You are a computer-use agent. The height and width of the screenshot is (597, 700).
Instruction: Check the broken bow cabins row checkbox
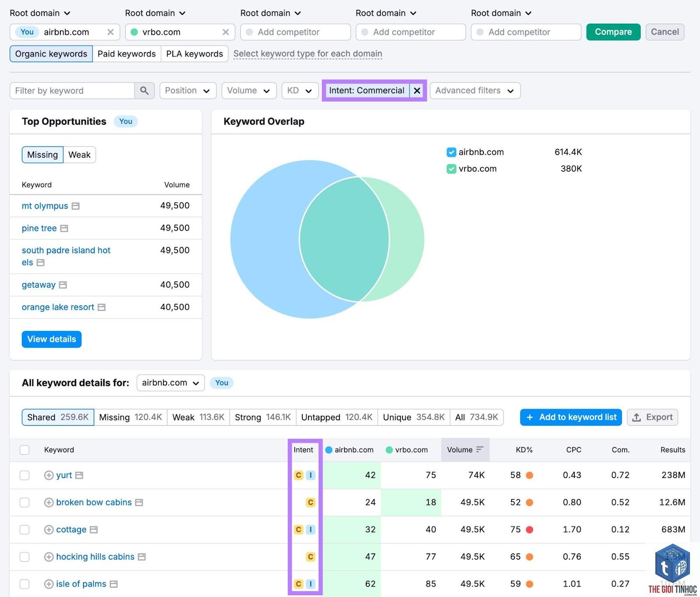tap(24, 503)
